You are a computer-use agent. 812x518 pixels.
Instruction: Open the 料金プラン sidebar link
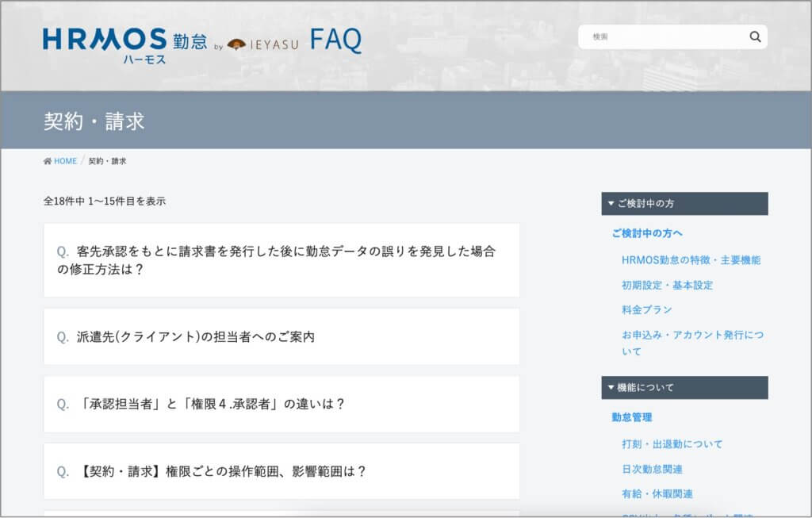coord(646,309)
